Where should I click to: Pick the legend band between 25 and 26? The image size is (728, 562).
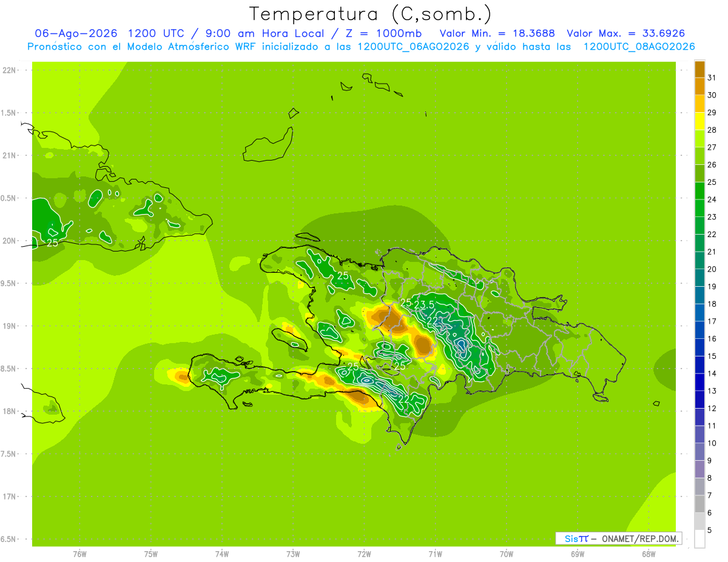pos(699,173)
